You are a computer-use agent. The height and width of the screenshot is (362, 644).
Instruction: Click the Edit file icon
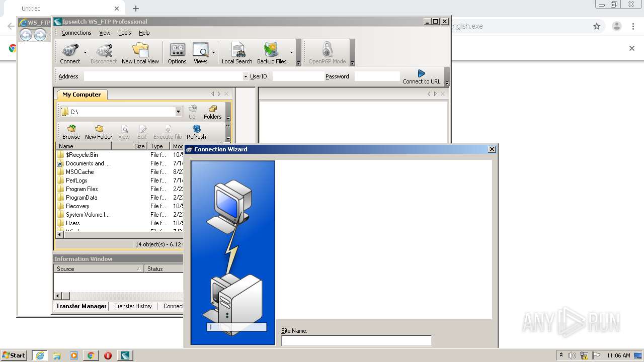[142, 132]
